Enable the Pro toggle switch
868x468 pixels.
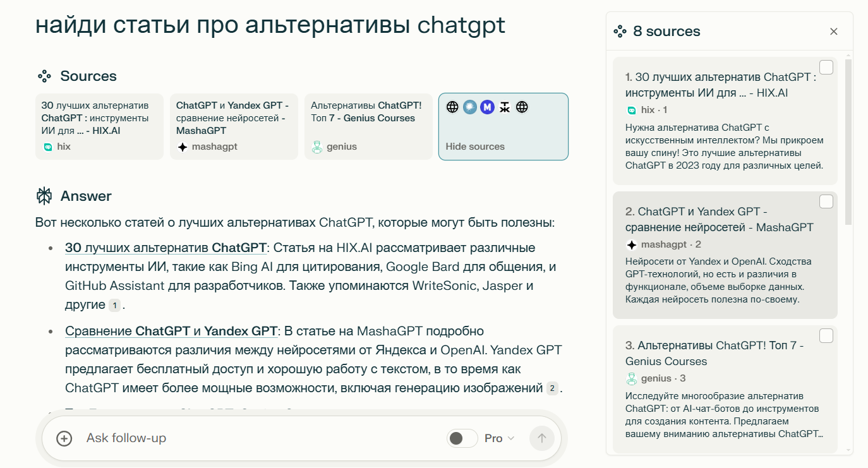pos(462,438)
